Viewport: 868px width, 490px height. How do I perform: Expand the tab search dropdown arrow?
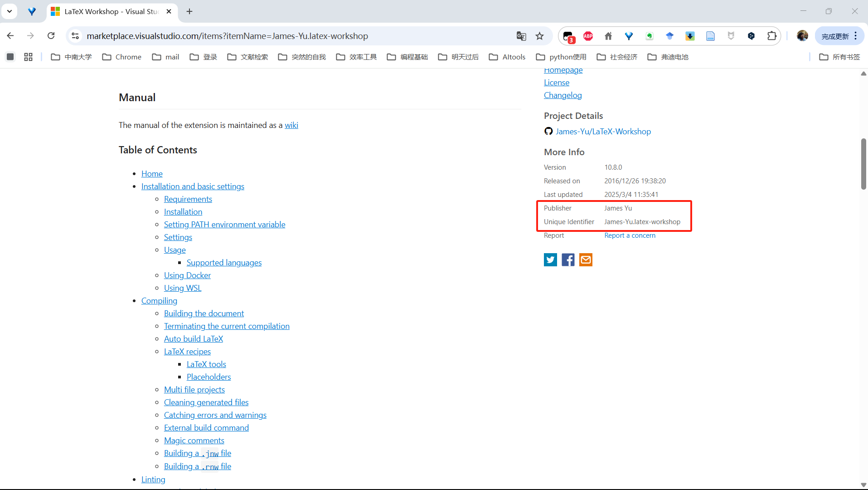[10, 11]
